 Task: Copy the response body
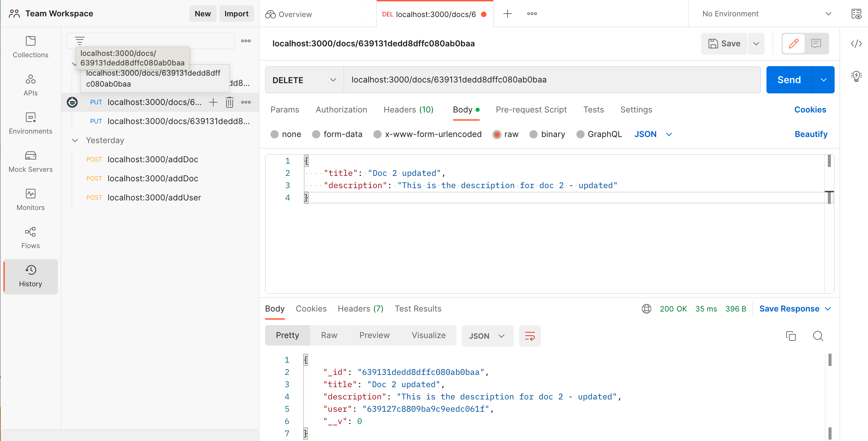coord(791,336)
